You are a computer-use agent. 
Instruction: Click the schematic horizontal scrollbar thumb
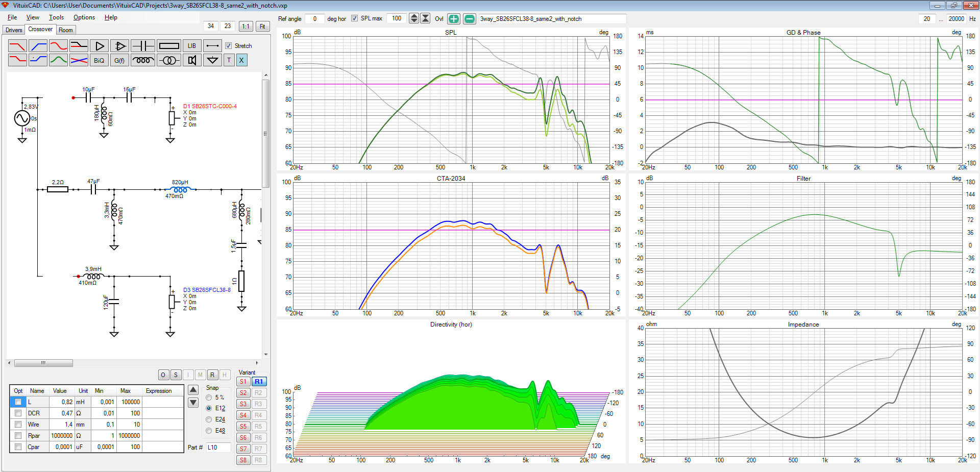tap(43, 363)
